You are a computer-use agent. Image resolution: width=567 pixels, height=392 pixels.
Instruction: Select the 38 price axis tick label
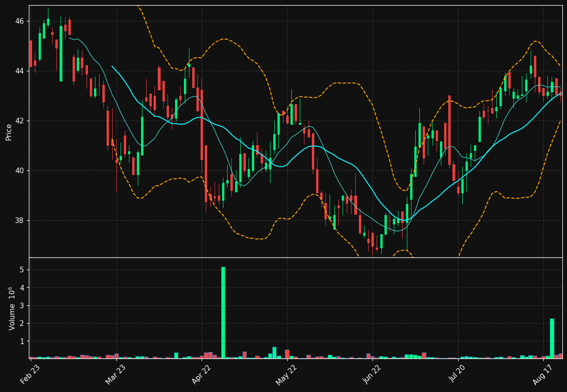[19, 221]
